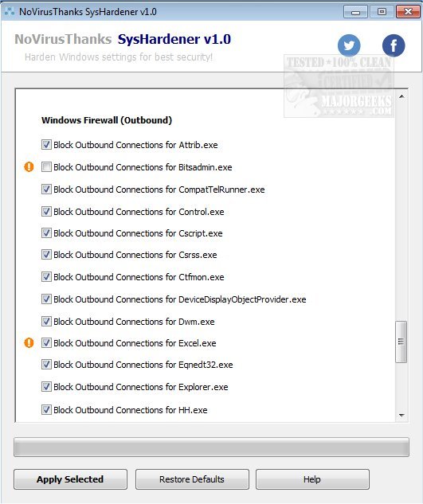Click the scrollbar down arrow
423x504 pixels.
coord(401,416)
